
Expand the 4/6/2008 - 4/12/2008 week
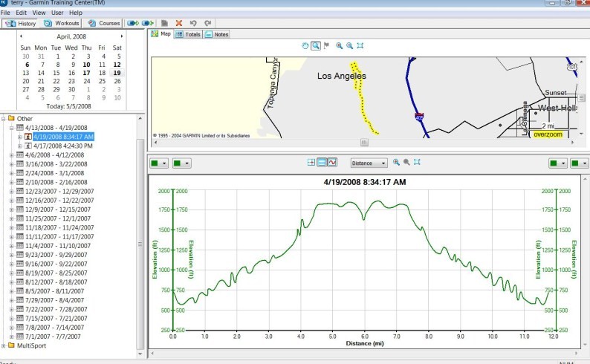click(12, 155)
